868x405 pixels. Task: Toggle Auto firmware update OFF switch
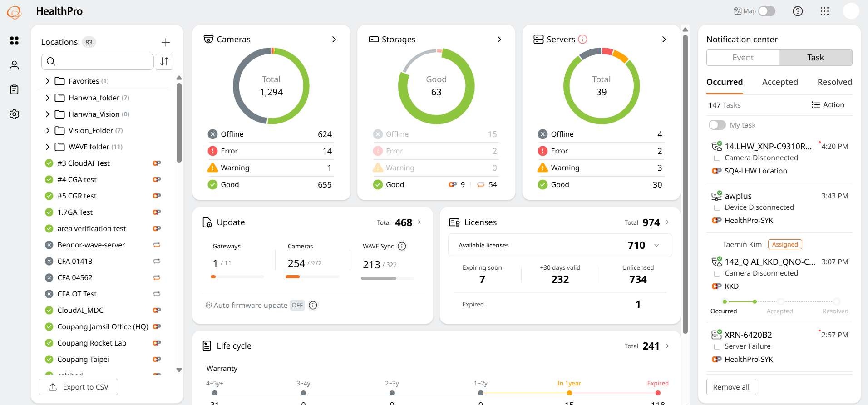coord(297,305)
